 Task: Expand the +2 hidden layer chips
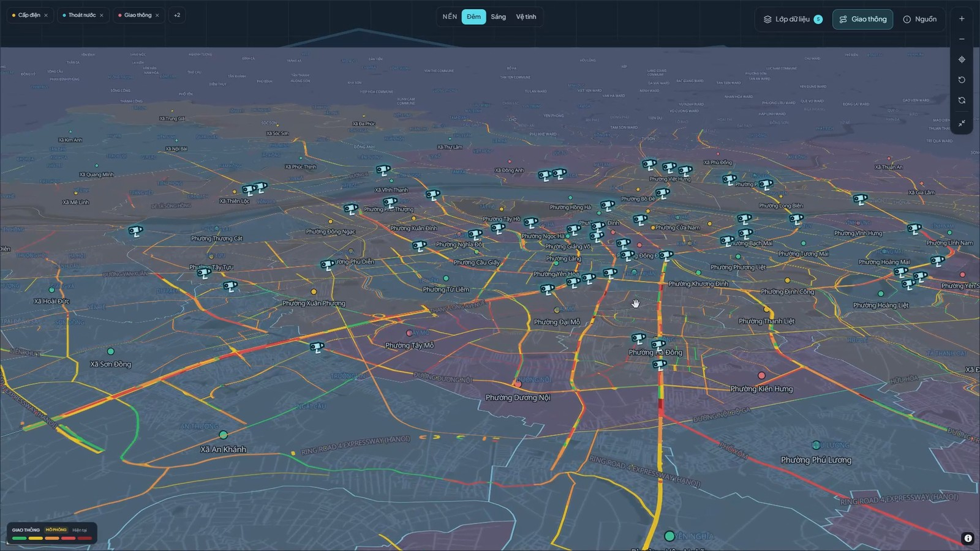(177, 15)
